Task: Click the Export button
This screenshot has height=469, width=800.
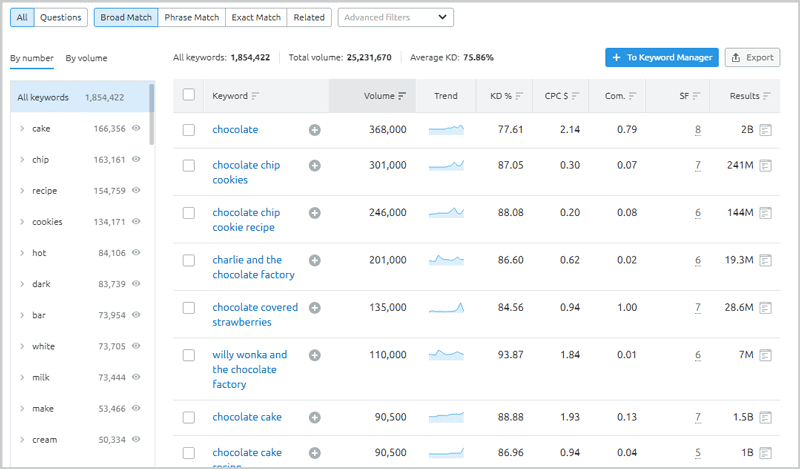Action: point(752,57)
